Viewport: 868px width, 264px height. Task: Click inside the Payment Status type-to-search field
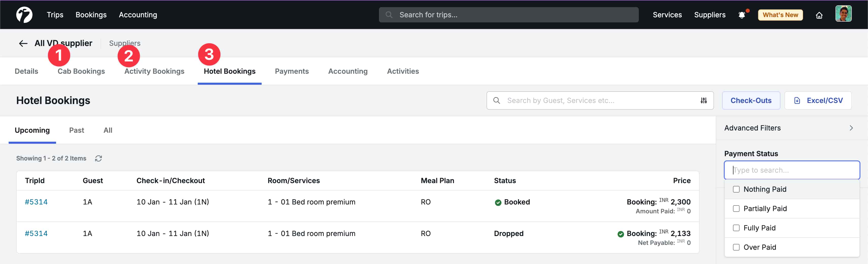pyautogui.click(x=792, y=170)
